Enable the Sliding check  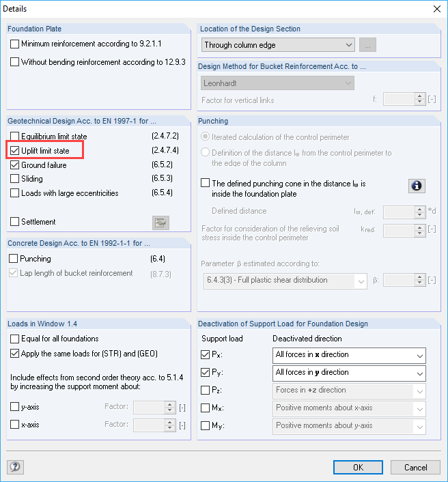14,179
